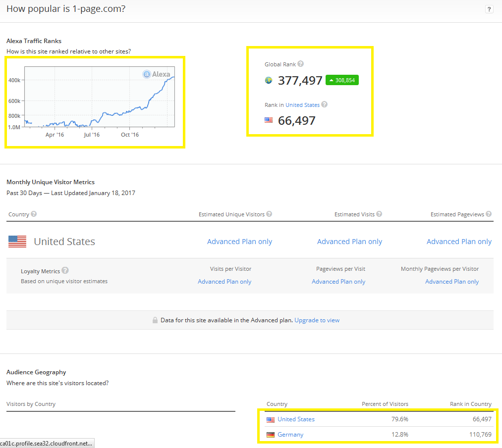Click the Audience Geography heading
The width and height of the screenshot is (502, 448).
coord(36,372)
